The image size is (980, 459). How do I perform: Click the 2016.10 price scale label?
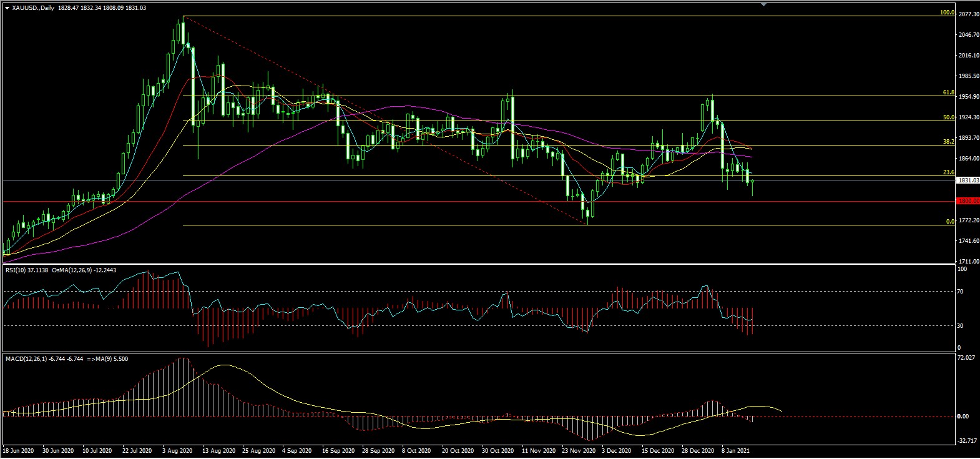pyautogui.click(x=968, y=56)
